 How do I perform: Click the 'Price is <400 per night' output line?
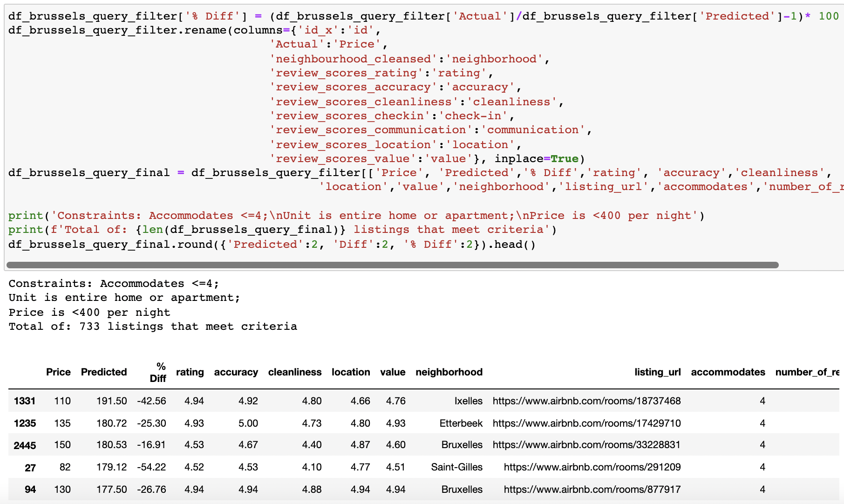(x=89, y=313)
